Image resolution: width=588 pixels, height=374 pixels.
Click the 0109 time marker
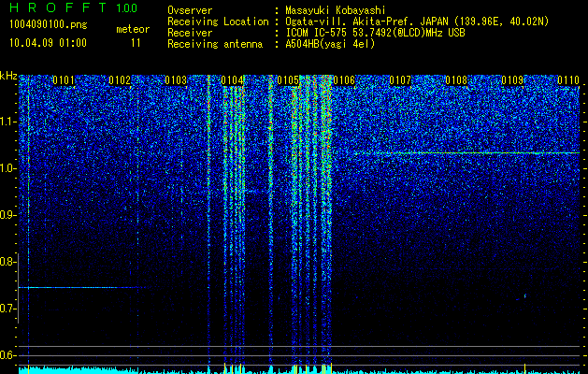click(512, 80)
